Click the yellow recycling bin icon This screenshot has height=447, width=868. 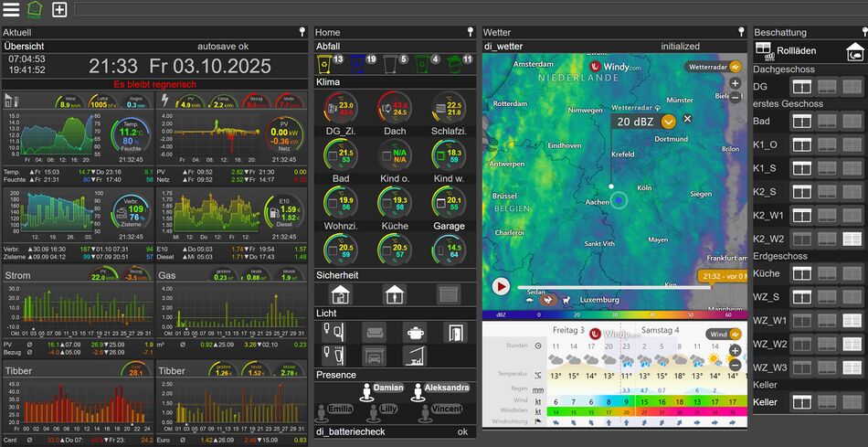324,63
